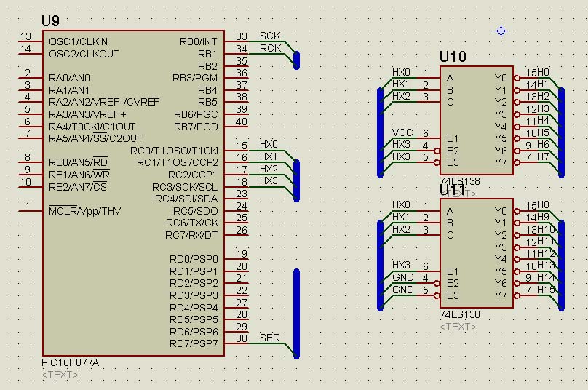
Task: Click the RC4/SDI/SDA pin name
Action: (186, 199)
